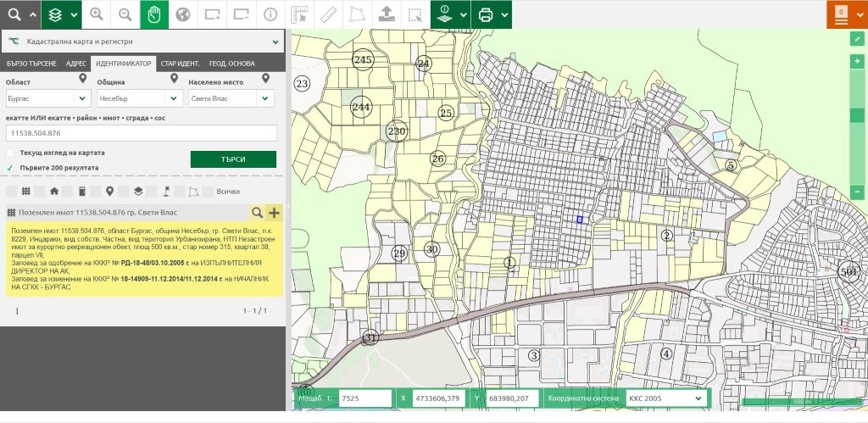Click the globe full-extent icon

tap(182, 14)
